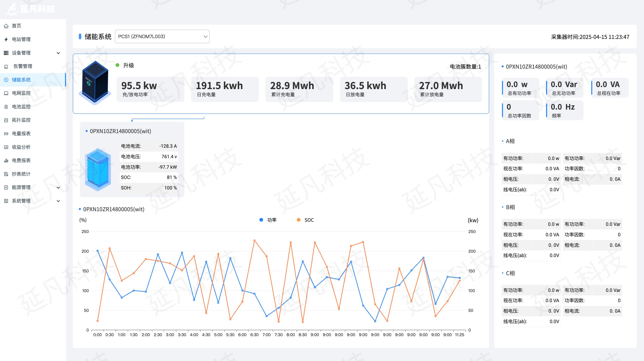The width and height of the screenshot is (644, 361).
Task: Click the topology monitoring icon
Action: [x=6, y=120]
